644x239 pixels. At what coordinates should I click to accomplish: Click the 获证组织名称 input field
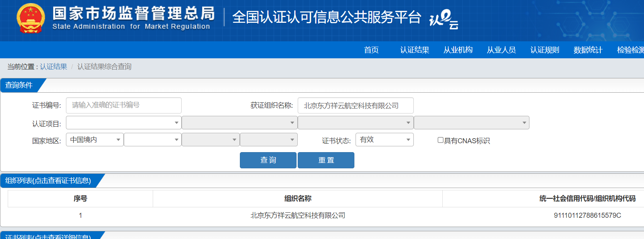[x=356, y=105]
